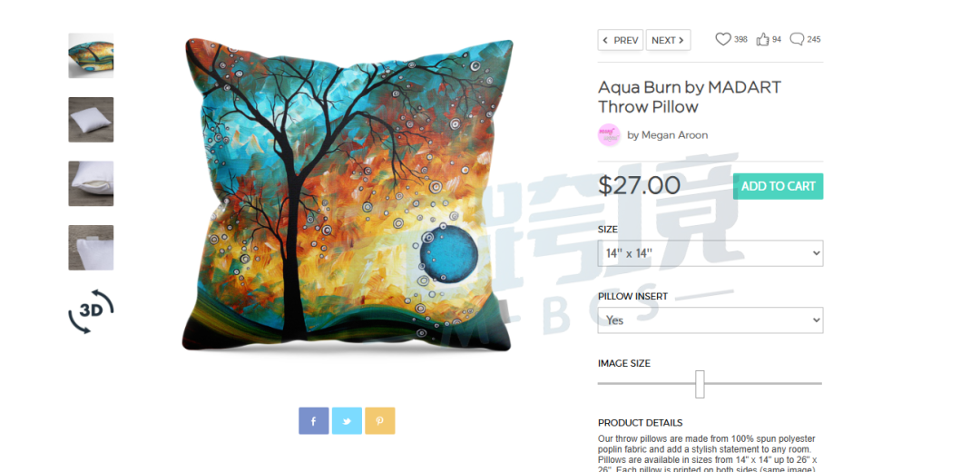
Task: Share on Twitter icon
Action: click(347, 421)
